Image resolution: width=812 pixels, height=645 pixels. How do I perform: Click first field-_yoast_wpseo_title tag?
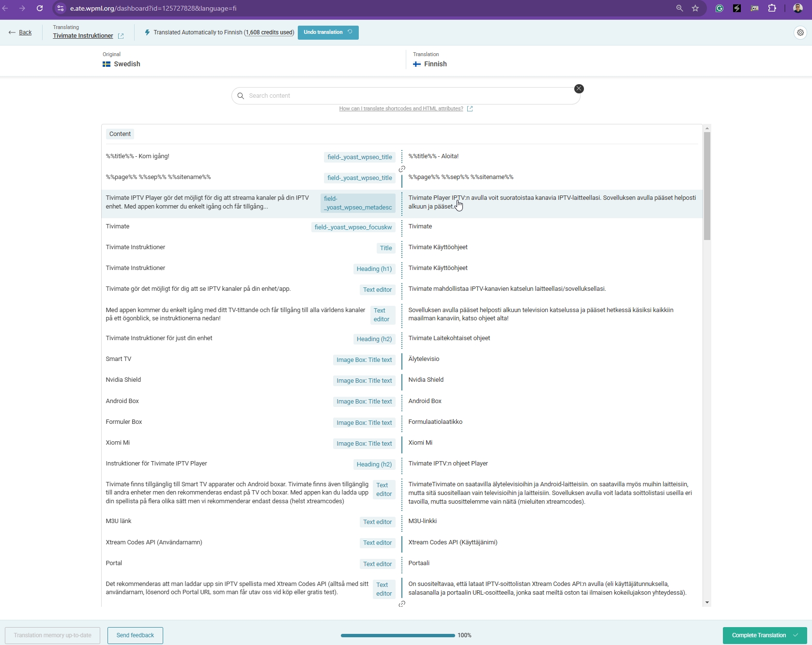click(359, 157)
